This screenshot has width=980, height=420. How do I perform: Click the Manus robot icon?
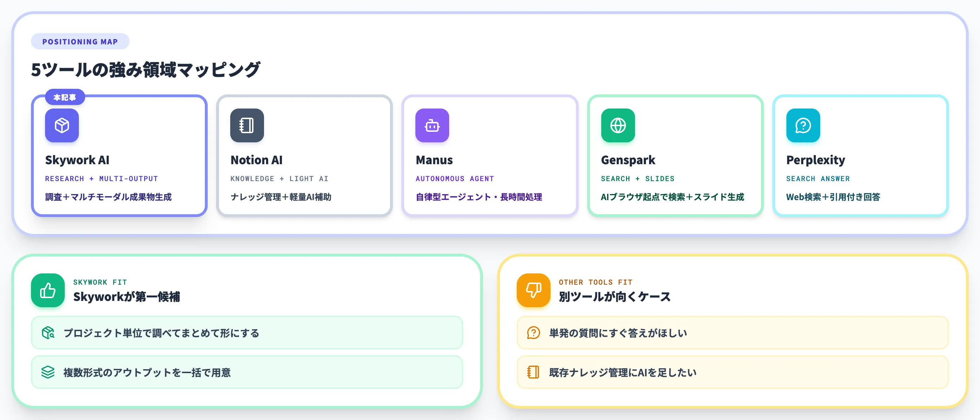432,125
